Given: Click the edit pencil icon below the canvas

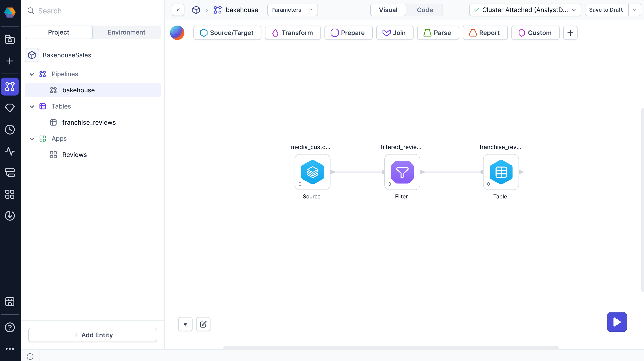Looking at the screenshot, I should [x=203, y=324].
